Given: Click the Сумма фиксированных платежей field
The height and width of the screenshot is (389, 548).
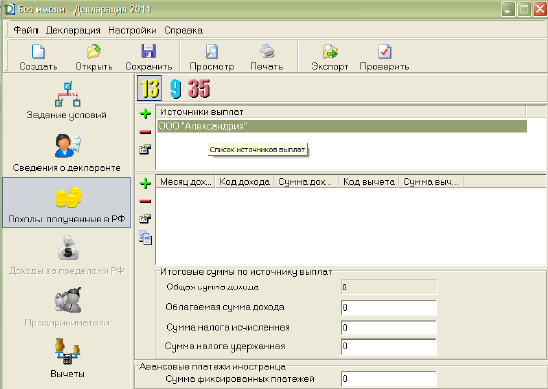Looking at the screenshot, I should [x=389, y=379].
